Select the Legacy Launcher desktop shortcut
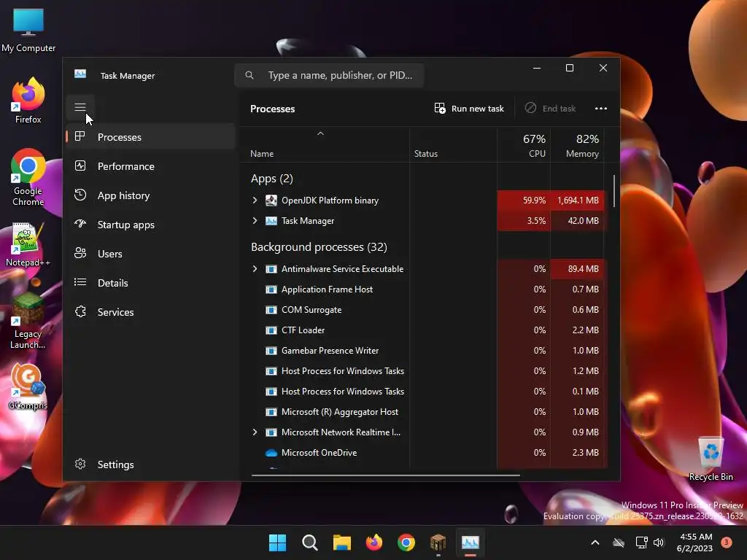This screenshot has height=560, width=747. pos(28,321)
